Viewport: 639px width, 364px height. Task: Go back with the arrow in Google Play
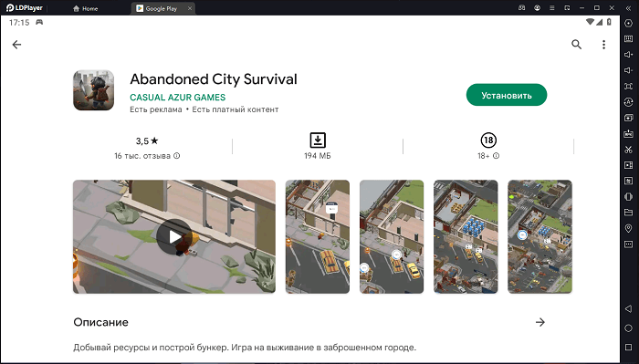[x=16, y=45]
